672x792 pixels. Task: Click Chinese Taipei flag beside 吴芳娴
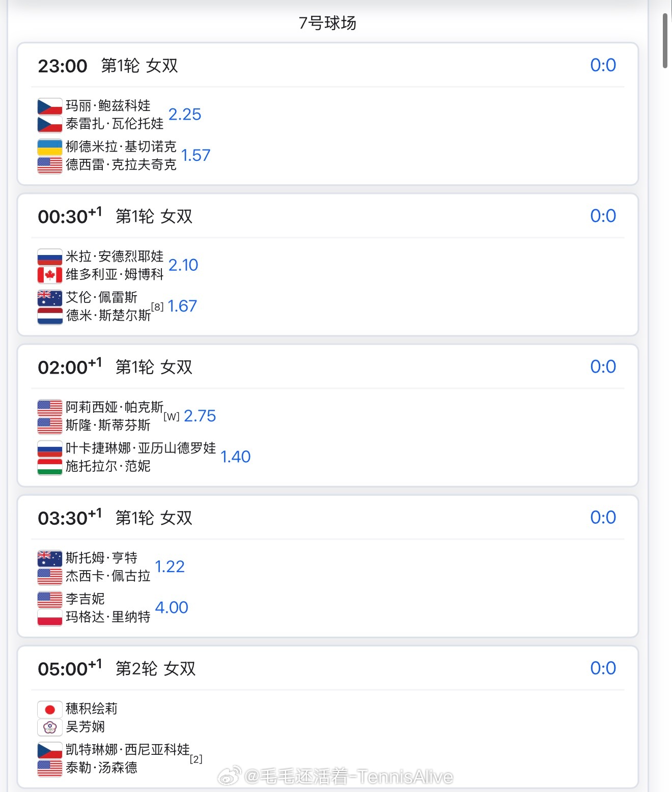click(49, 727)
